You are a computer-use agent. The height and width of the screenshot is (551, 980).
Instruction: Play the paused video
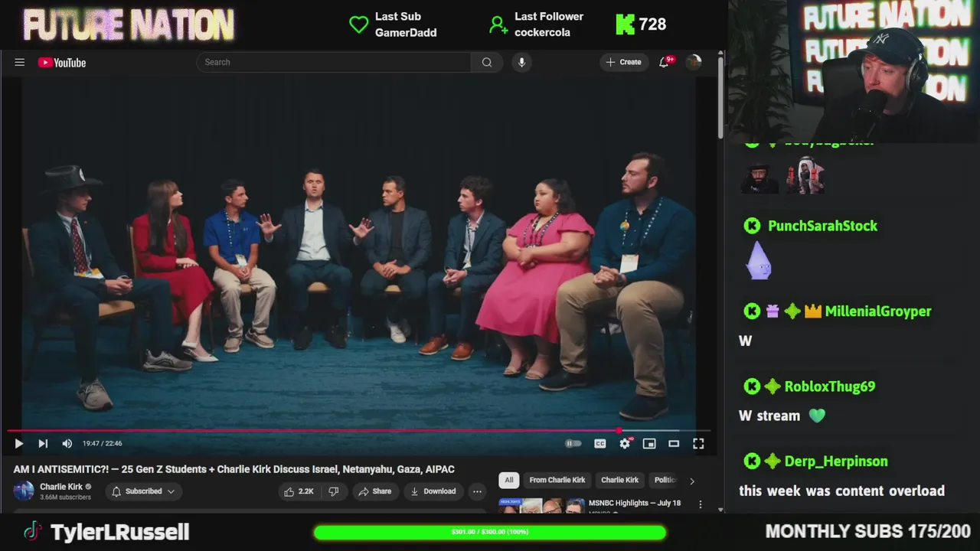click(18, 443)
